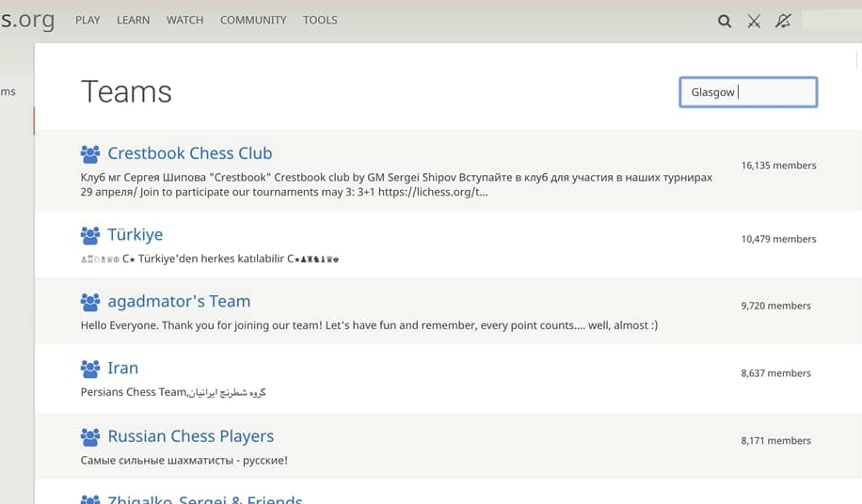862x504 pixels.
Task: Visit agadmator's Team page
Action: (x=179, y=301)
